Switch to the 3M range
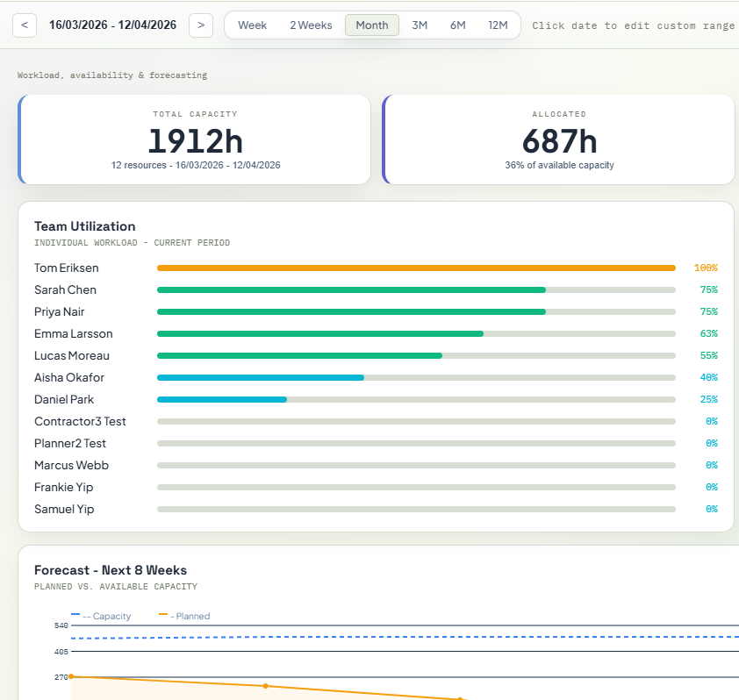The image size is (739, 700). click(x=419, y=25)
